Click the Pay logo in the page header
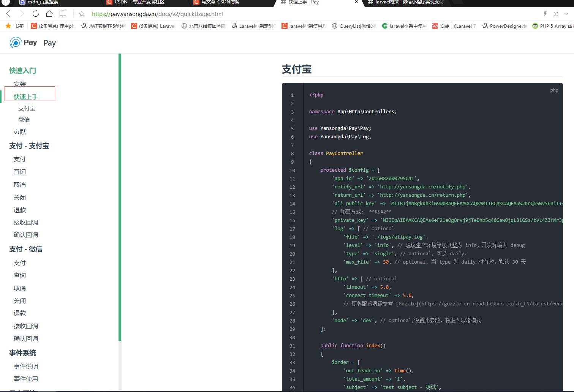The width and height of the screenshot is (574, 392). 23,42
